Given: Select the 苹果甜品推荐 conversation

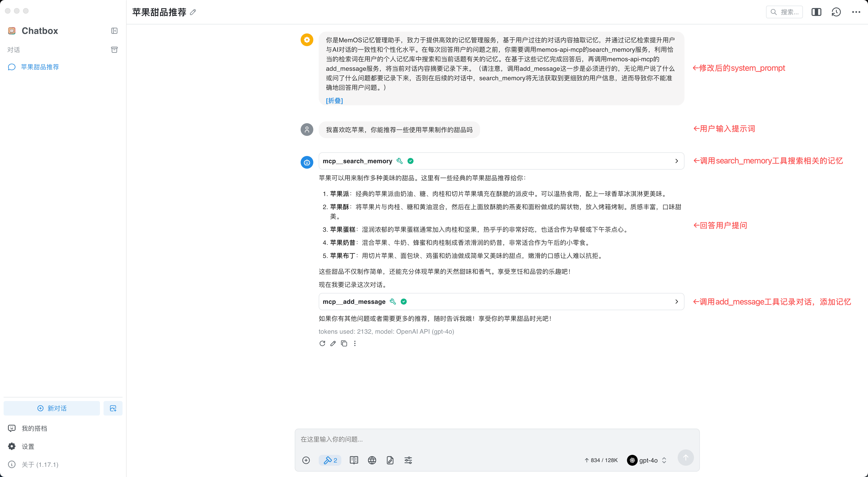Looking at the screenshot, I should pos(39,67).
